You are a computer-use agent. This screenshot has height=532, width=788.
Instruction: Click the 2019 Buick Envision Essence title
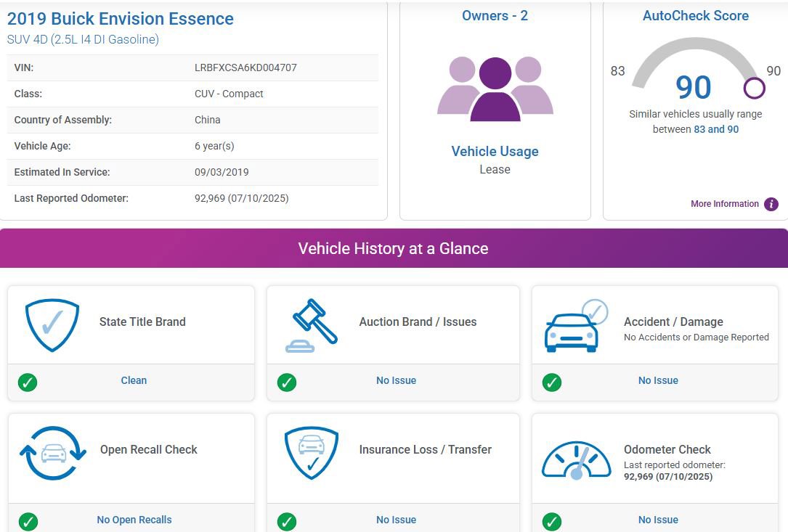coord(120,19)
